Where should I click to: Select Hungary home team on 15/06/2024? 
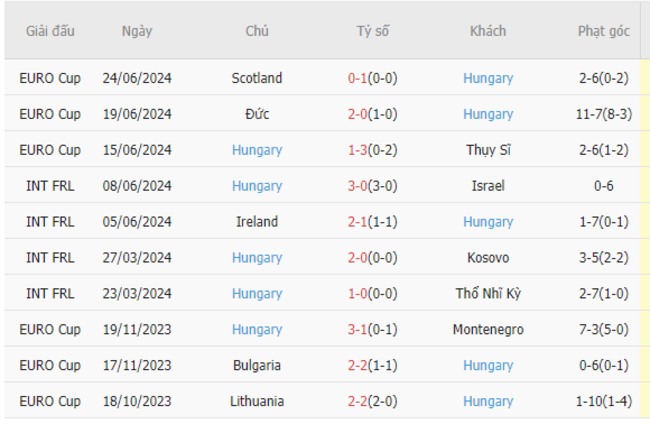(257, 150)
